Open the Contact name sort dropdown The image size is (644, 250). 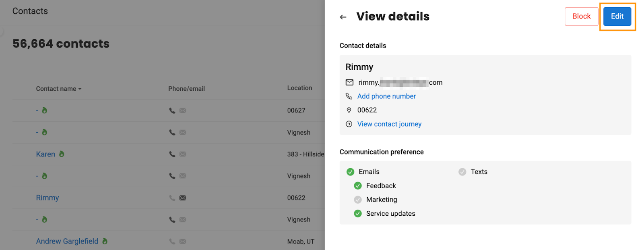(59, 89)
